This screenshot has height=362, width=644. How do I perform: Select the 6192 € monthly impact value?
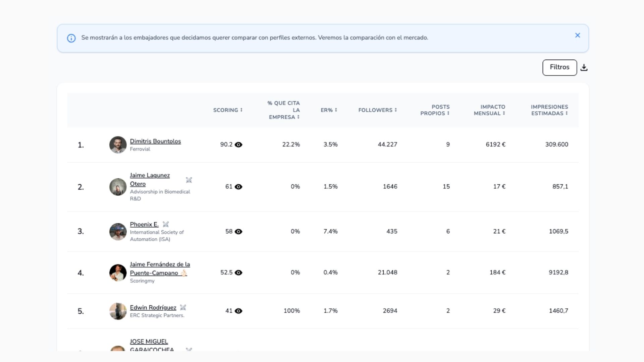(x=495, y=144)
